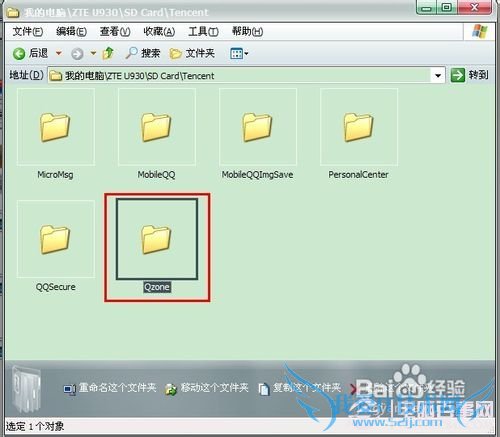This screenshot has height=437, width=500.
Task: Click the MicroMsg folder name label
Action: [x=55, y=175]
